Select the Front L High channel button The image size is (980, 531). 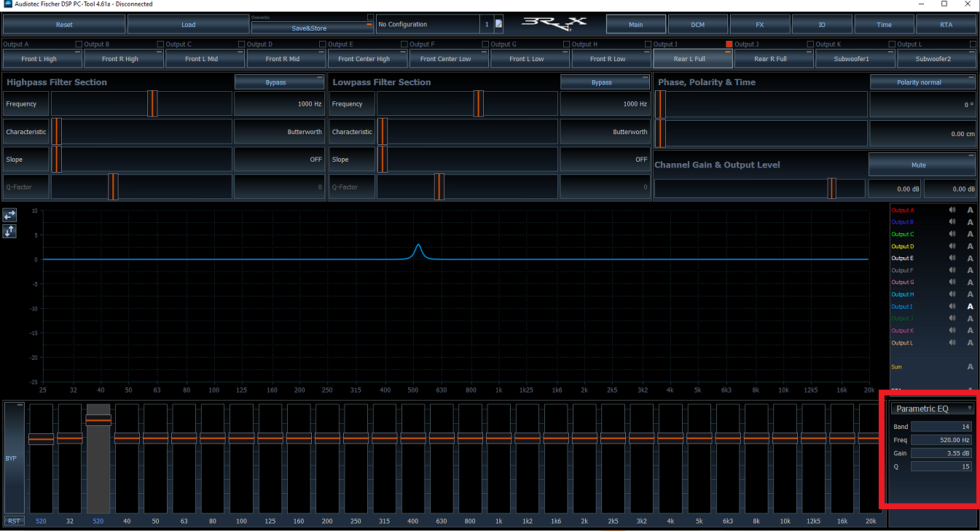coord(42,59)
